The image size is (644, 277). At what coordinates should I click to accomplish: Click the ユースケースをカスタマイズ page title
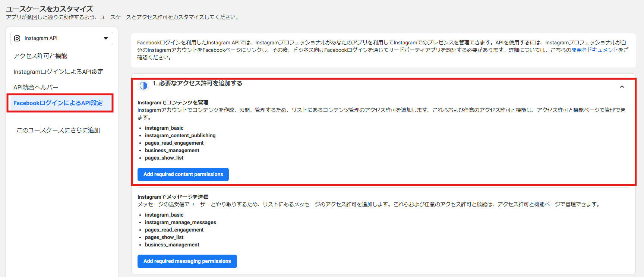click(x=50, y=9)
